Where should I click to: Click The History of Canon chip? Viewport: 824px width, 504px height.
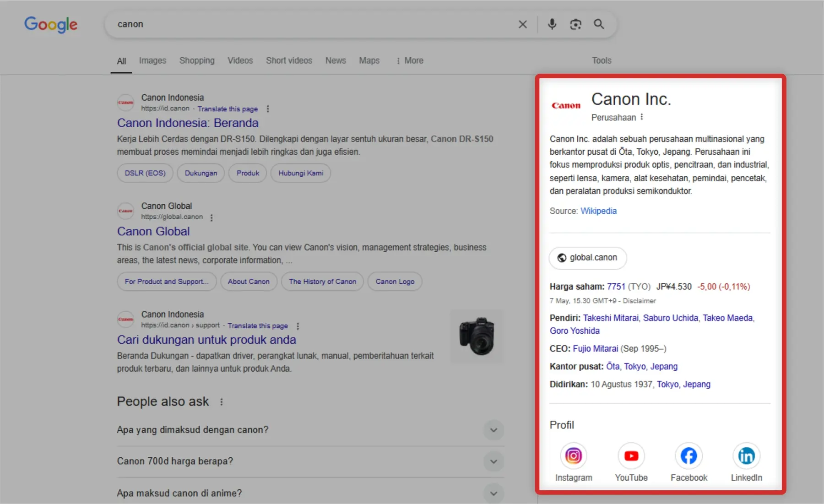pos(322,282)
